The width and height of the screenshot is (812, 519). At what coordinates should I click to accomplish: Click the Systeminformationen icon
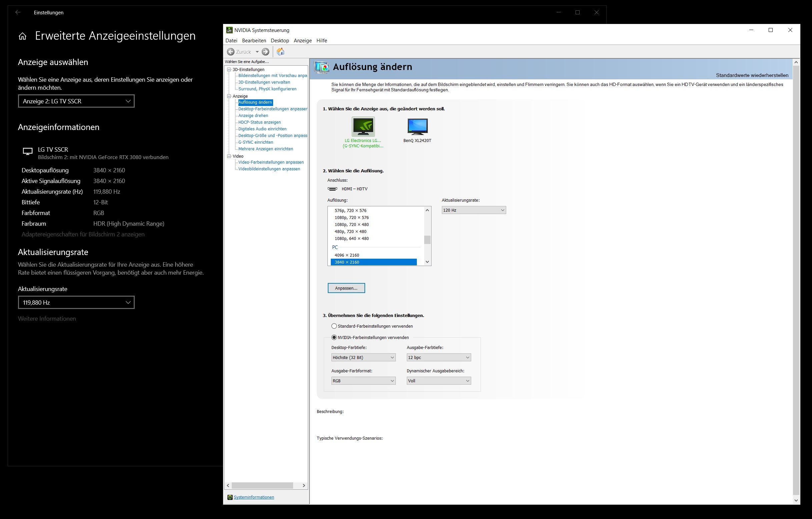point(230,497)
